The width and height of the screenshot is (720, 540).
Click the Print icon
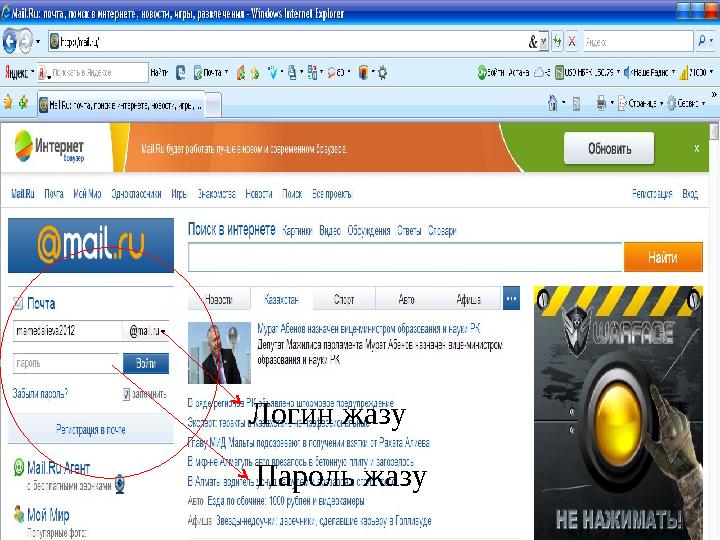[601, 103]
